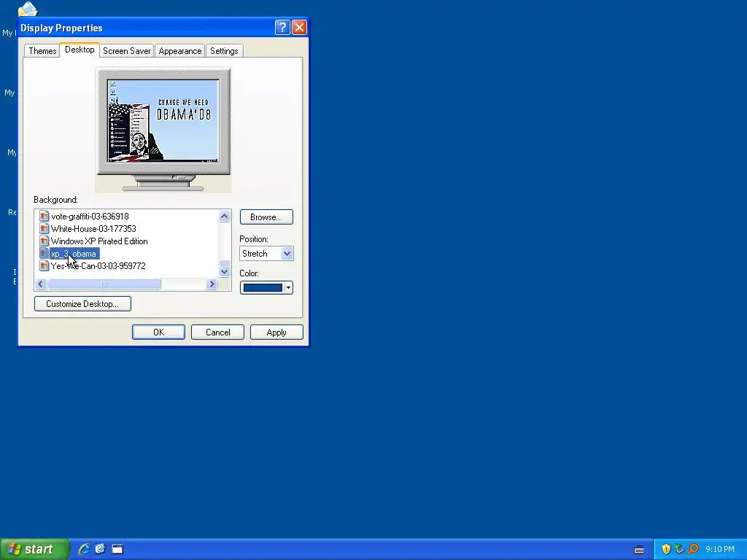Click the vote-graffiti-03-636918 file icon
This screenshot has width=747, height=560.
pos(44,216)
